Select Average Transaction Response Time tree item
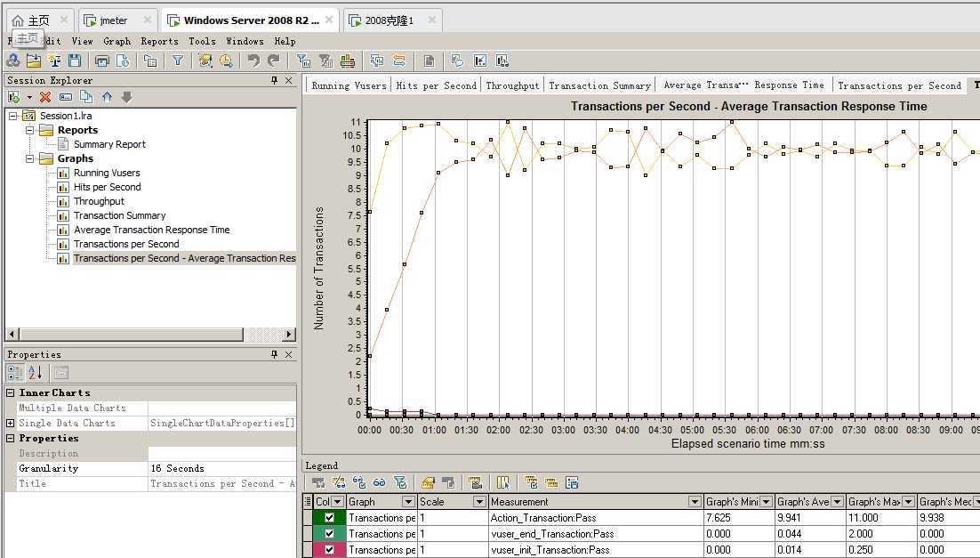Viewport: 980px width, 558px height. [x=152, y=230]
